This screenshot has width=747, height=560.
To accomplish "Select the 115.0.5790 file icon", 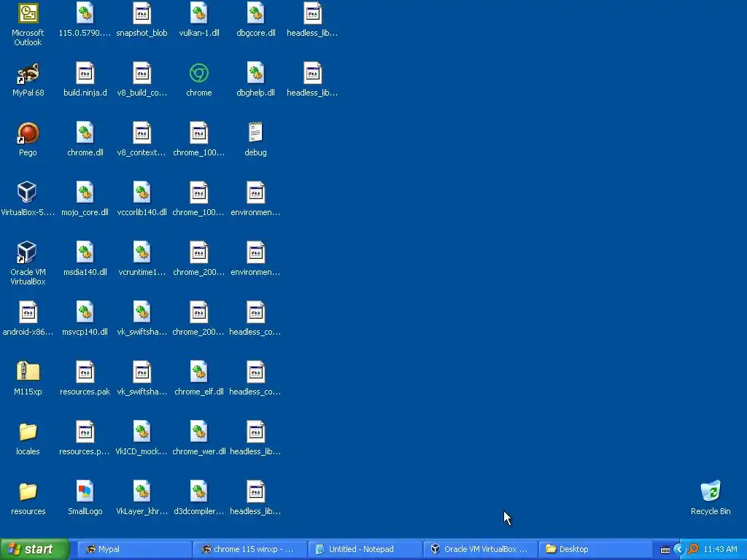I will coord(85,13).
